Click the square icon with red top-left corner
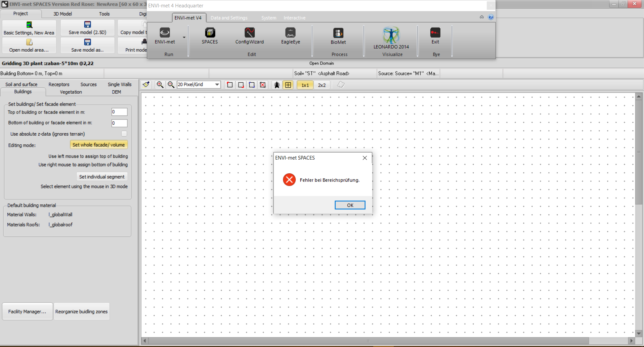 [x=230, y=85]
